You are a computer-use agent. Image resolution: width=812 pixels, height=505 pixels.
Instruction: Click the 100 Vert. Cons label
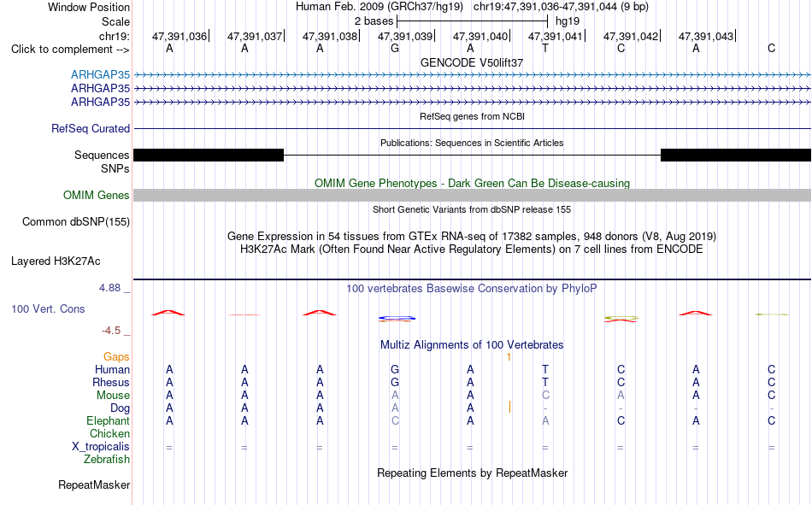pos(48,308)
